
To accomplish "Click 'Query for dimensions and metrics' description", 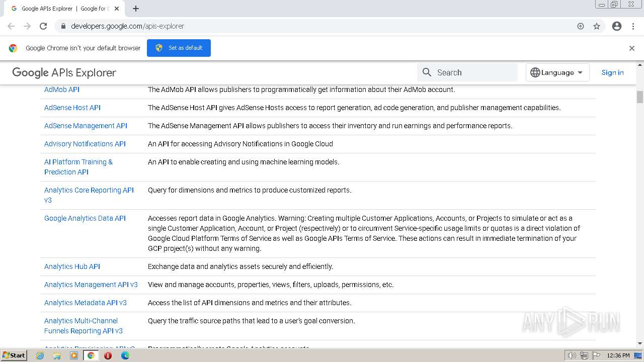I will (x=250, y=190).
